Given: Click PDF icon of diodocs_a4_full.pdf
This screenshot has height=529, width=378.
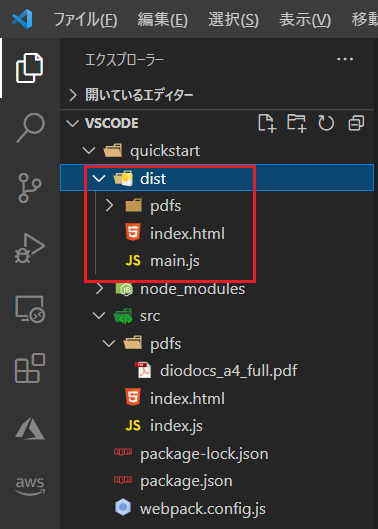Looking at the screenshot, I should (x=143, y=370).
